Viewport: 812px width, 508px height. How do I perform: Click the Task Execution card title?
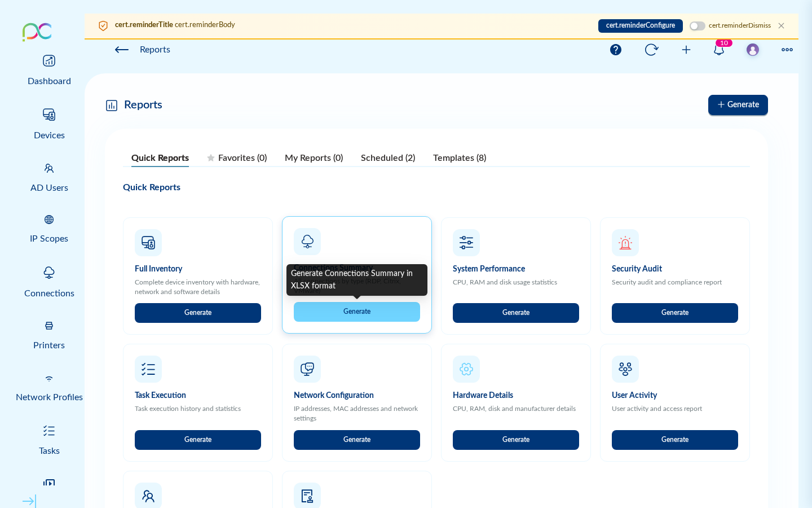coord(160,395)
